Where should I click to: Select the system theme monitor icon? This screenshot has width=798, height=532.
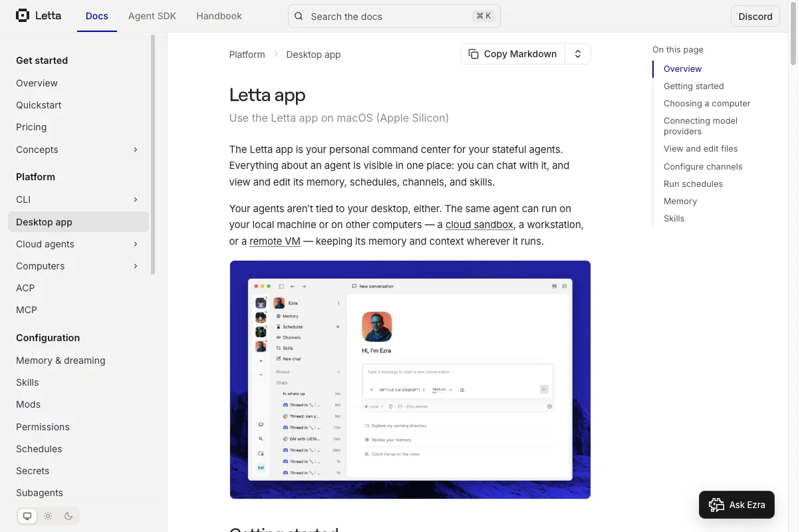tap(27, 516)
